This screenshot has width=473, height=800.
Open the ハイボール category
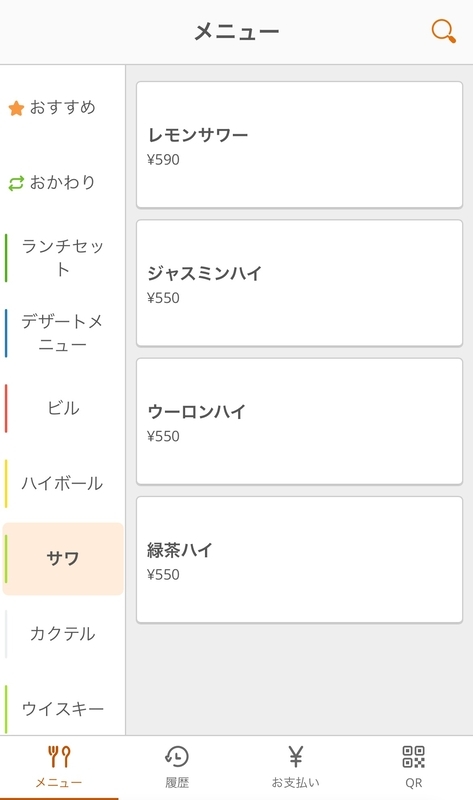(63, 483)
